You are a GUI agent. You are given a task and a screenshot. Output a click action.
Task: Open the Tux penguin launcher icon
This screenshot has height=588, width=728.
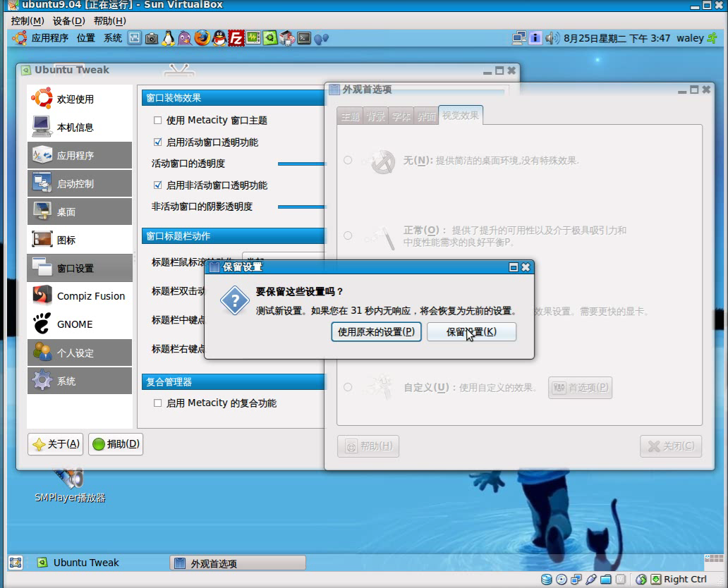pyautogui.click(x=168, y=38)
